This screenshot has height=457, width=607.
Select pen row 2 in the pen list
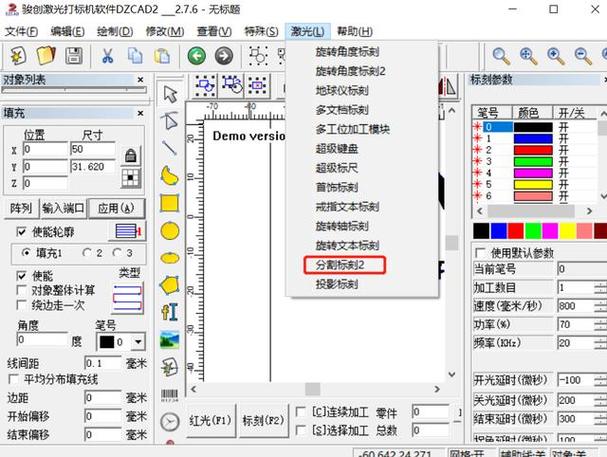(x=536, y=150)
